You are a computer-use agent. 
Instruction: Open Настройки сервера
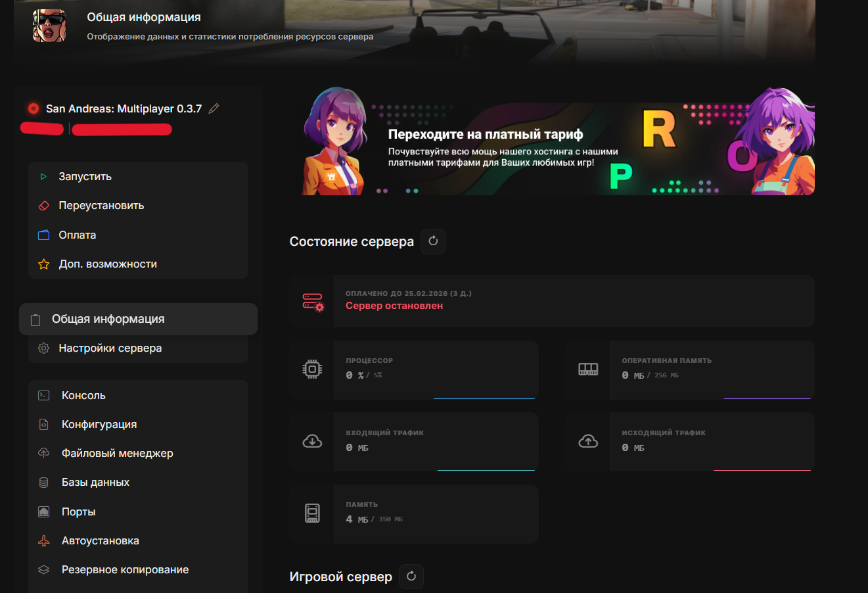[110, 348]
